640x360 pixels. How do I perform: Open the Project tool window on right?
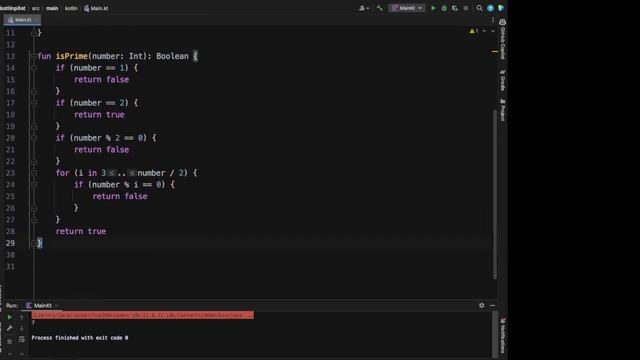tap(502, 110)
